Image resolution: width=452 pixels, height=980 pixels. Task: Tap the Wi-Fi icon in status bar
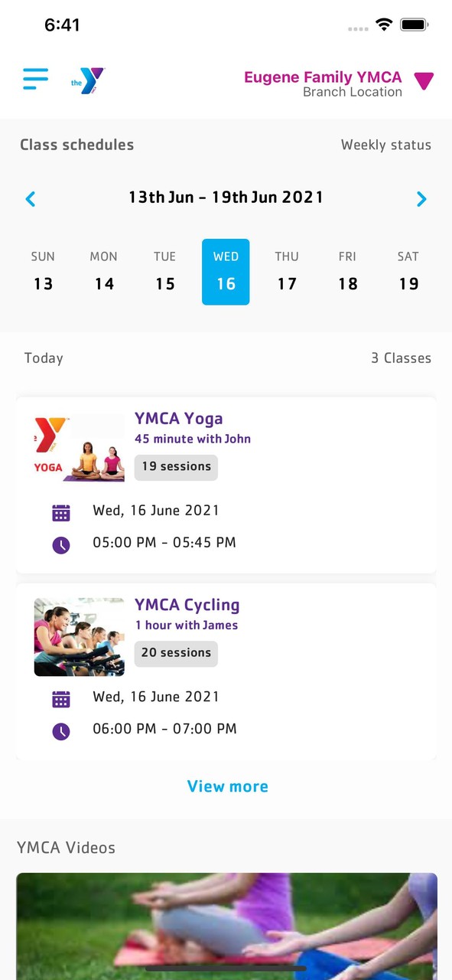(383, 24)
